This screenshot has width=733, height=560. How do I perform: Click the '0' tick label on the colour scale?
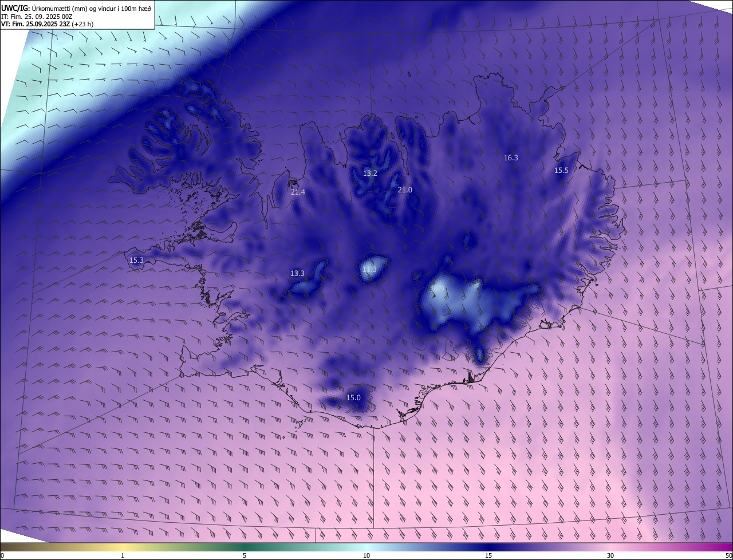click(2, 555)
